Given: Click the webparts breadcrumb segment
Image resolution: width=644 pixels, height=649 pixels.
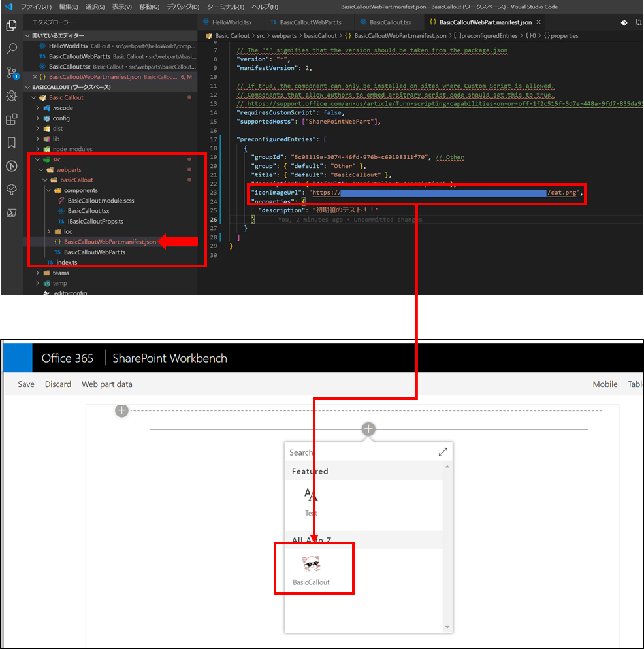Looking at the screenshot, I should 283,35.
